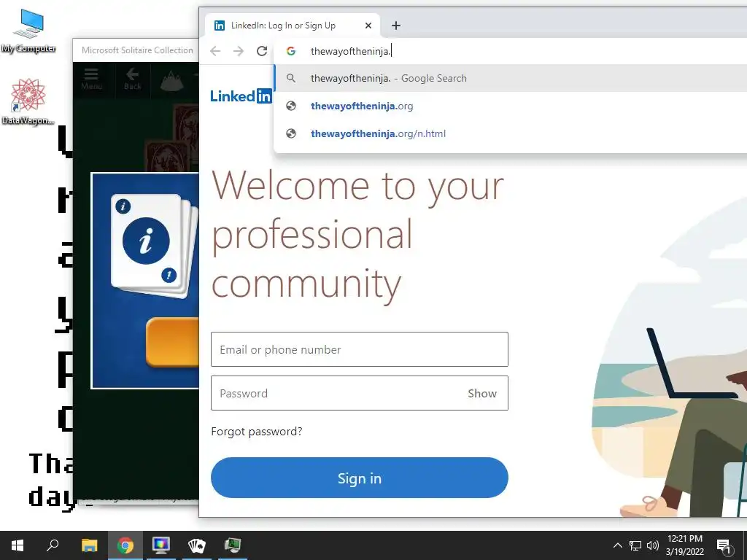Switch to the LinkedIn Log In tab
The height and width of the screenshot is (560, 747).
click(x=292, y=26)
